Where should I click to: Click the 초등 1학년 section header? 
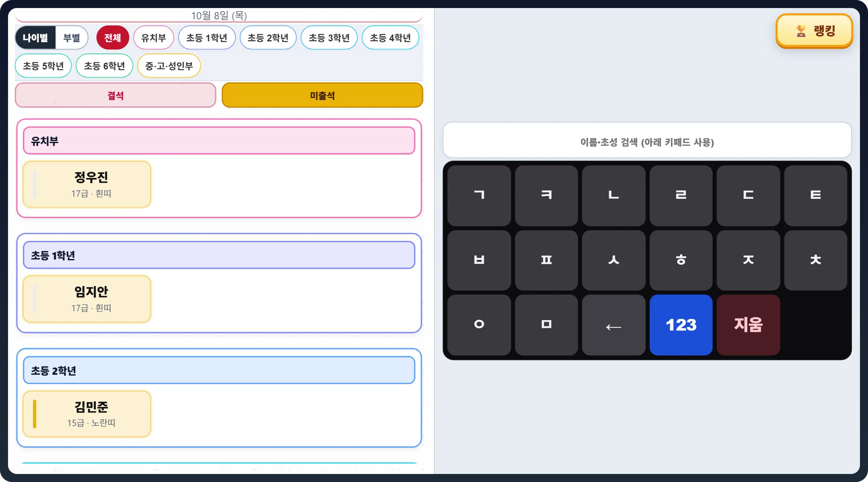coord(219,255)
